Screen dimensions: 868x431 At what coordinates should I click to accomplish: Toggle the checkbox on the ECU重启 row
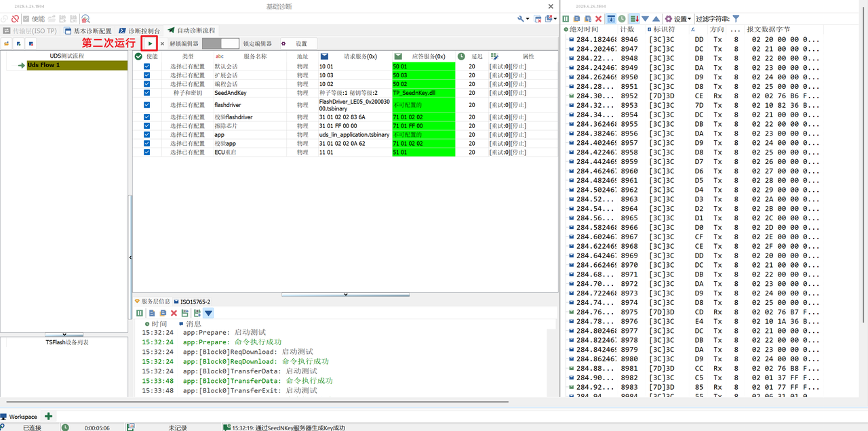tap(147, 152)
